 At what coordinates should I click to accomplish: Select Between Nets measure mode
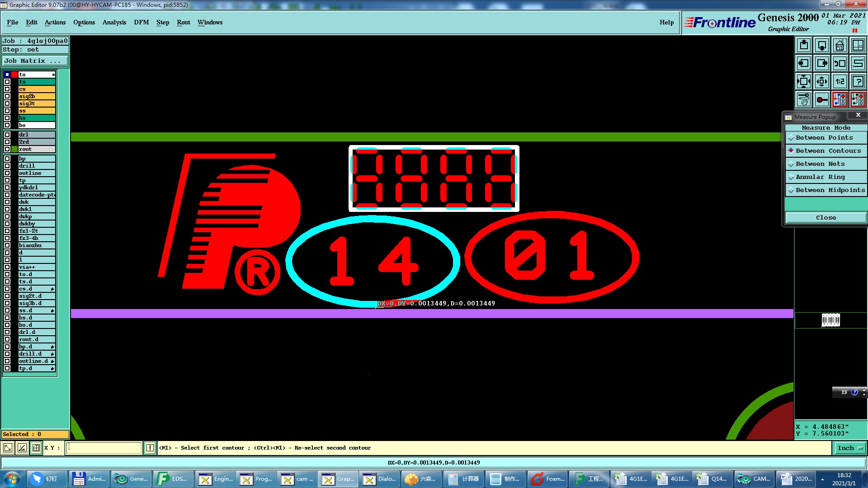[826, 164]
